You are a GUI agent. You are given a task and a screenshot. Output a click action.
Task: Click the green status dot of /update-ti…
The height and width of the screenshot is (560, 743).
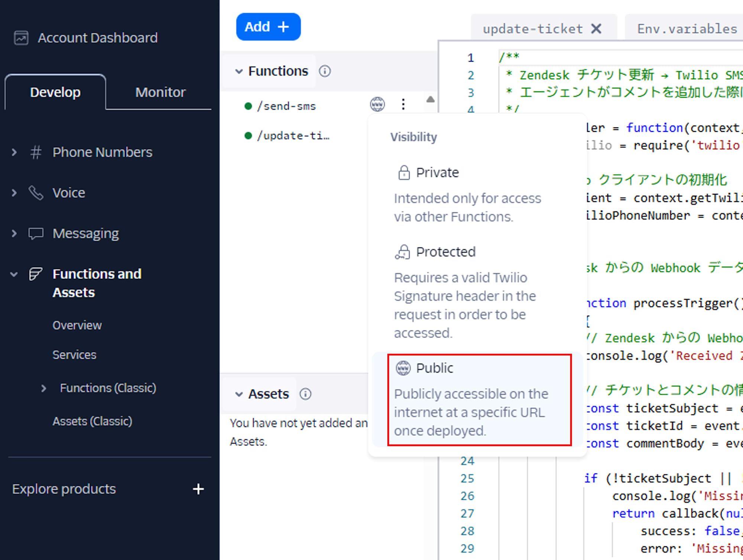248,136
